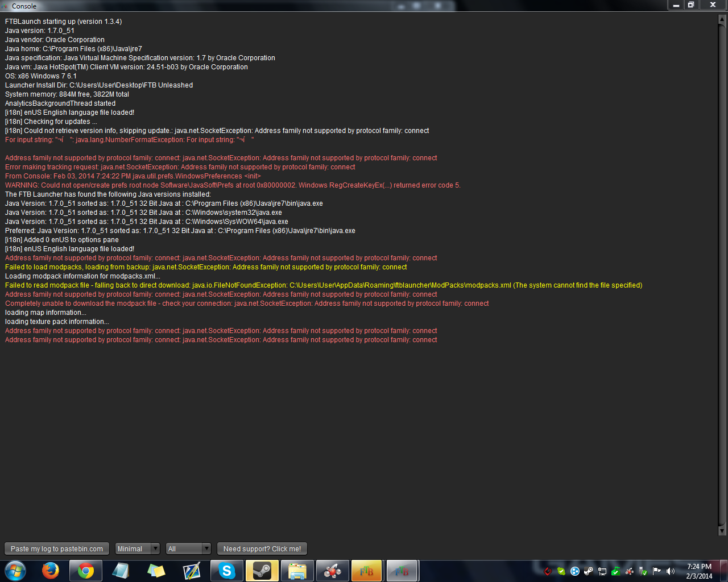Click the console scrollbar down arrow
Viewport: 728px width, 582px height.
722,531
